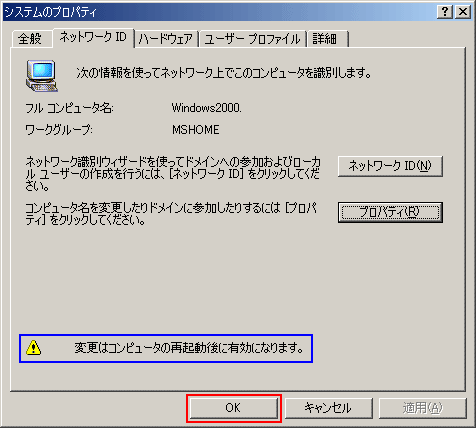This screenshot has width=476, height=428.
Task: Click the プロパティ(R) button
Action: point(390,212)
